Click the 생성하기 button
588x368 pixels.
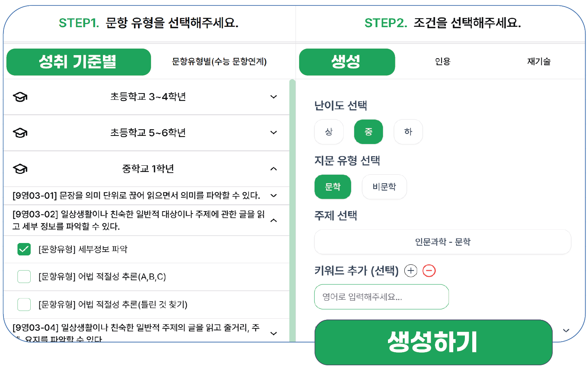(433, 342)
